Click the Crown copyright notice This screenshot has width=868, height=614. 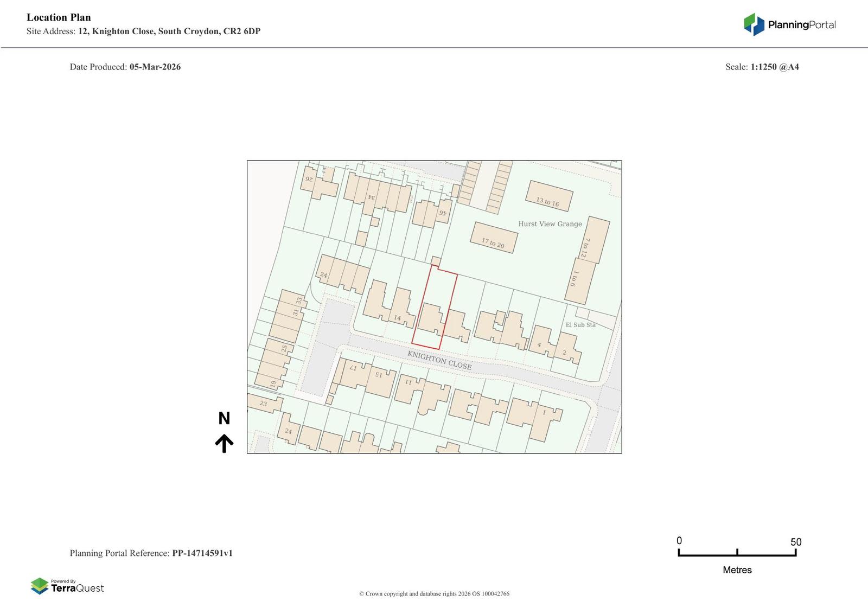coord(434,593)
